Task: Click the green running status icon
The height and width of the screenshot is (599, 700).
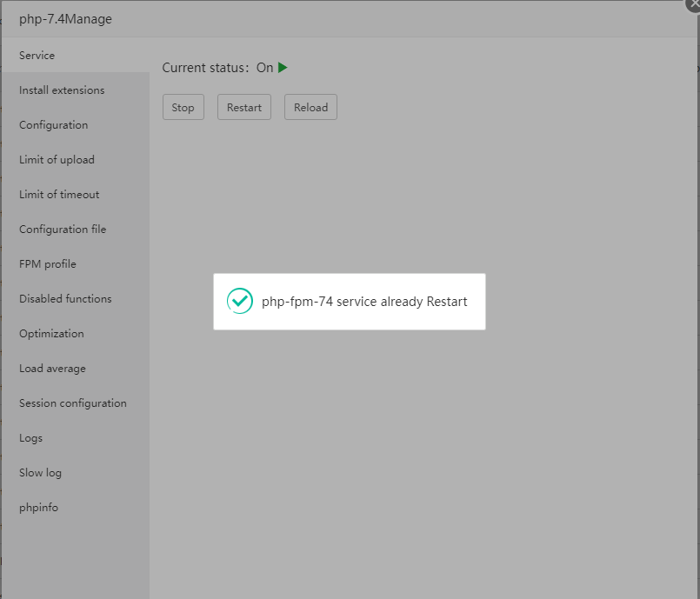Action: [x=283, y=68]
